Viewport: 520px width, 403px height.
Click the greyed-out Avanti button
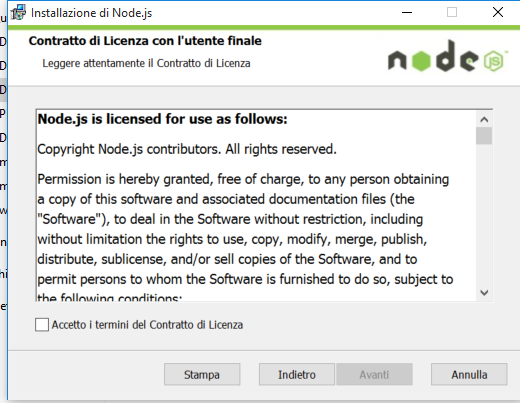tap(374, 374)
